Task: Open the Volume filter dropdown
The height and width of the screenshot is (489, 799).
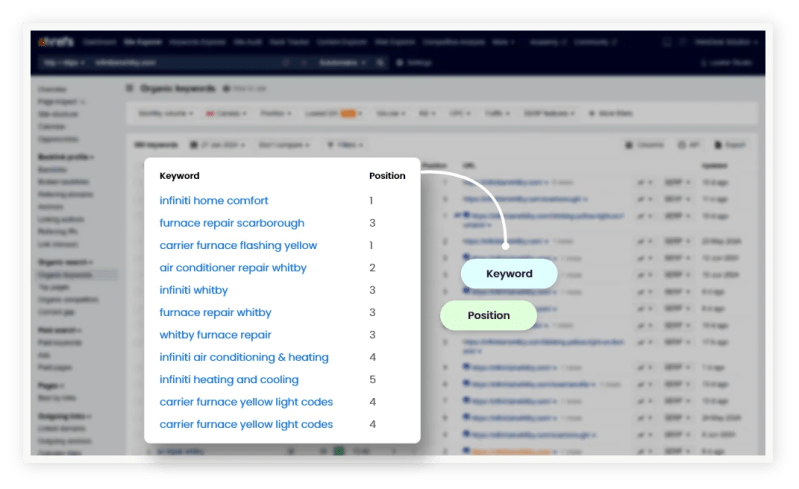Action: coord(391,114)
